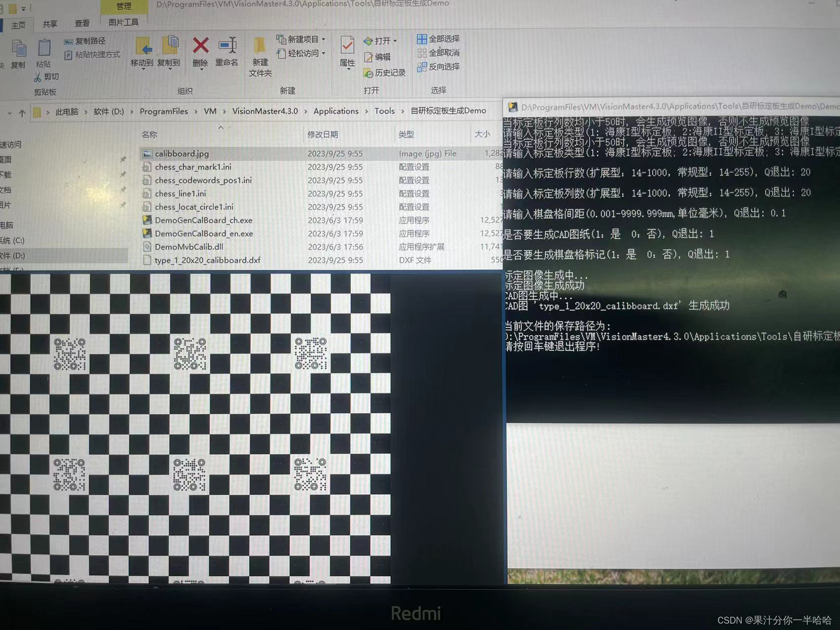The width and height of the screenshot is (840, 630).
Task: Create a New folder (新建文件夹)
Action: pyautogui.click(x=260, y=57)
